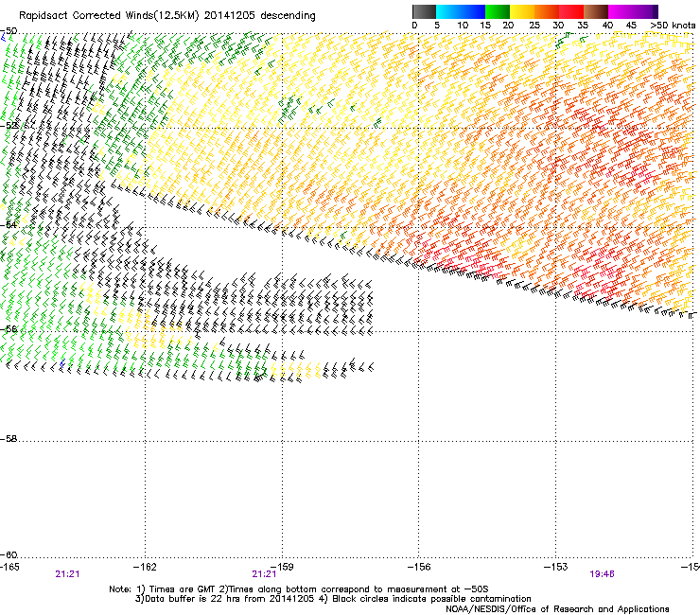Click the yellow 20-25 knots legend swatch

(522, 11)
